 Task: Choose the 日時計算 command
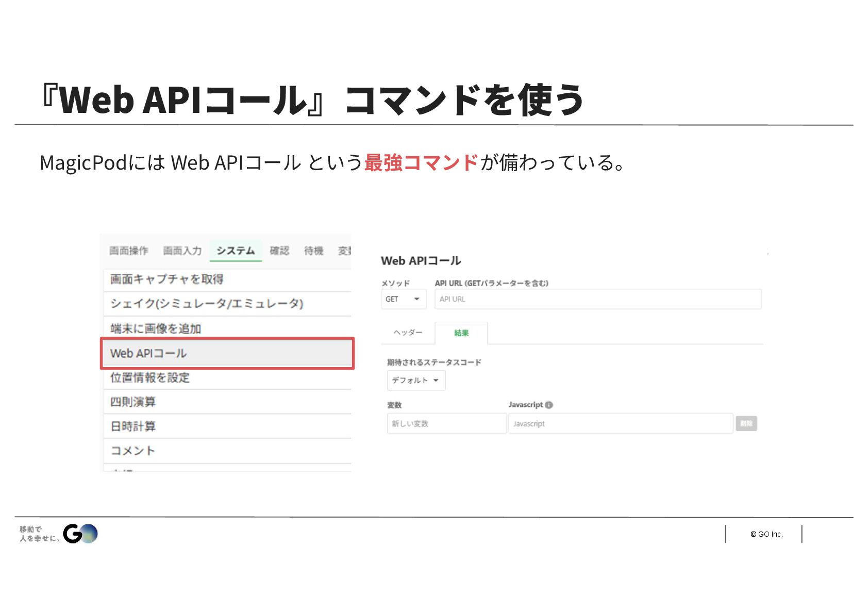[x=227, y=426]
